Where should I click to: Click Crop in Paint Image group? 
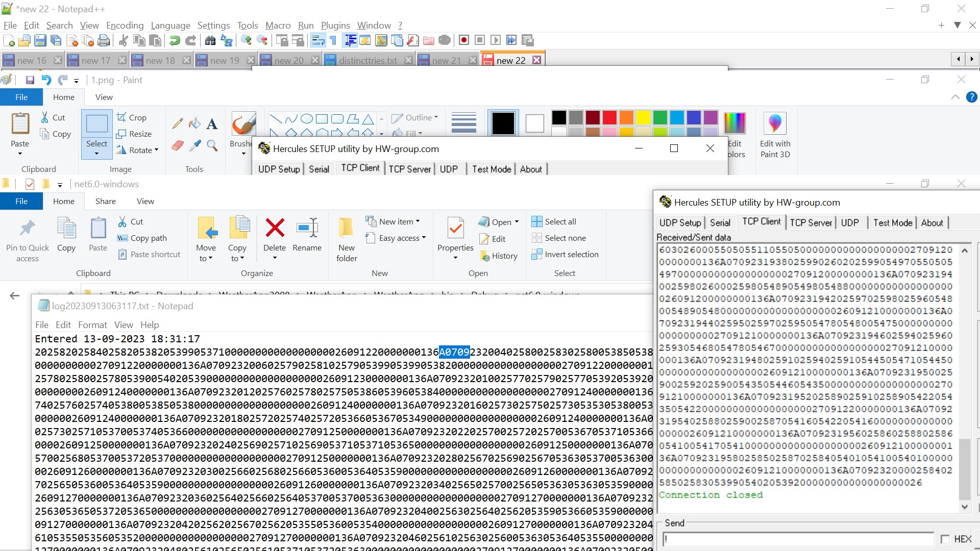(x=131, y=117)
